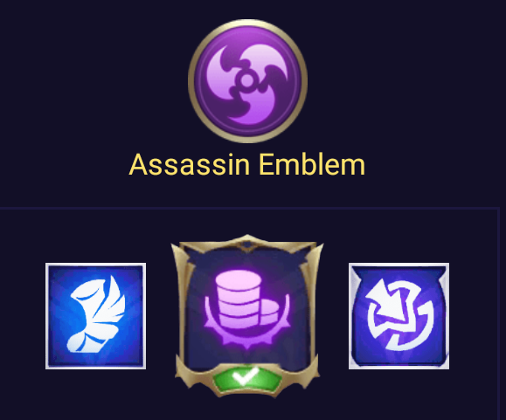The image size is (506, 420).
Task: Click the Assassin Emblem yellow label
Action: pyautogui.click(x=246, y=165)
